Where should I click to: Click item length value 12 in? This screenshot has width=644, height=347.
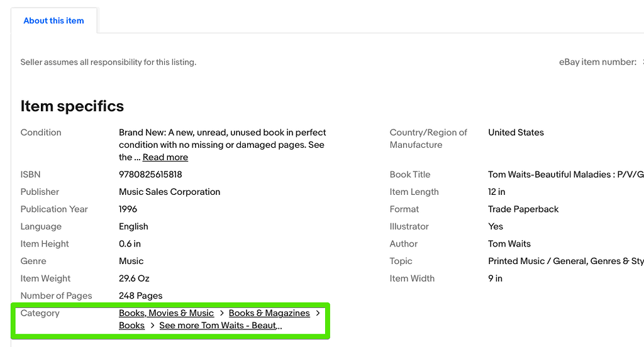tap(497, 192)
